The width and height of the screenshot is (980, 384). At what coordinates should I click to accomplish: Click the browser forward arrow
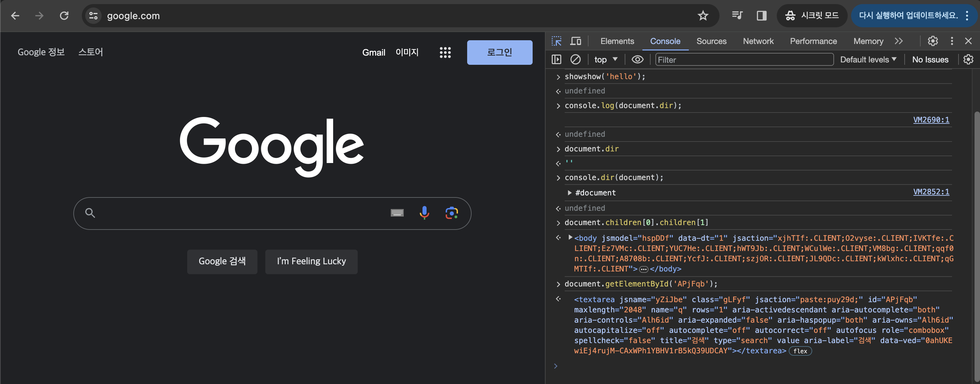coord(39,16)
